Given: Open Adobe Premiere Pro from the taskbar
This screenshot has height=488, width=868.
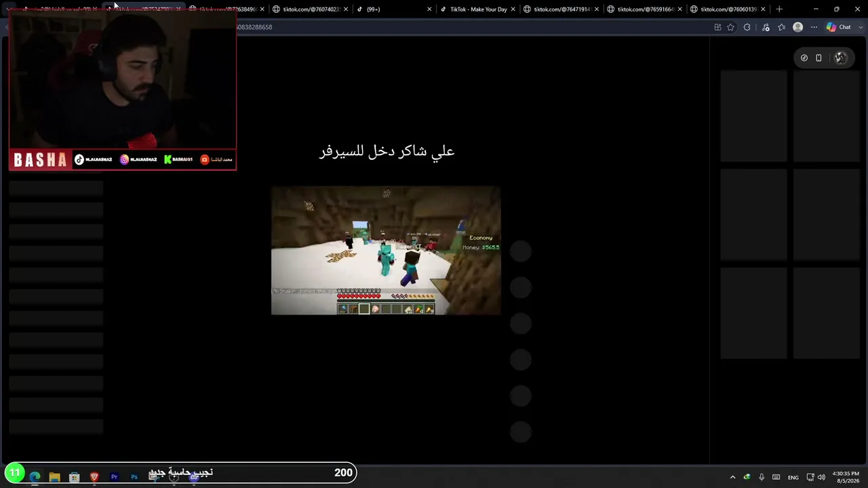Looking at the screenshot, I should pyautogui.click(x=114, y=477).
